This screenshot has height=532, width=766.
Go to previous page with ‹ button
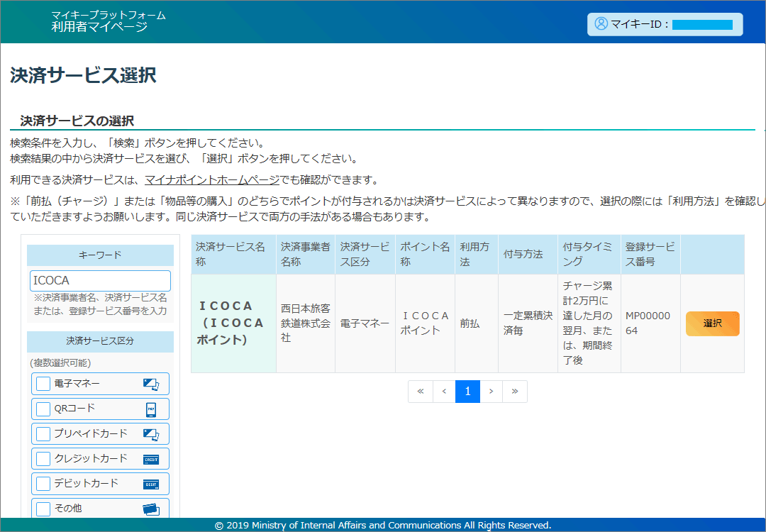pos(444,392)
